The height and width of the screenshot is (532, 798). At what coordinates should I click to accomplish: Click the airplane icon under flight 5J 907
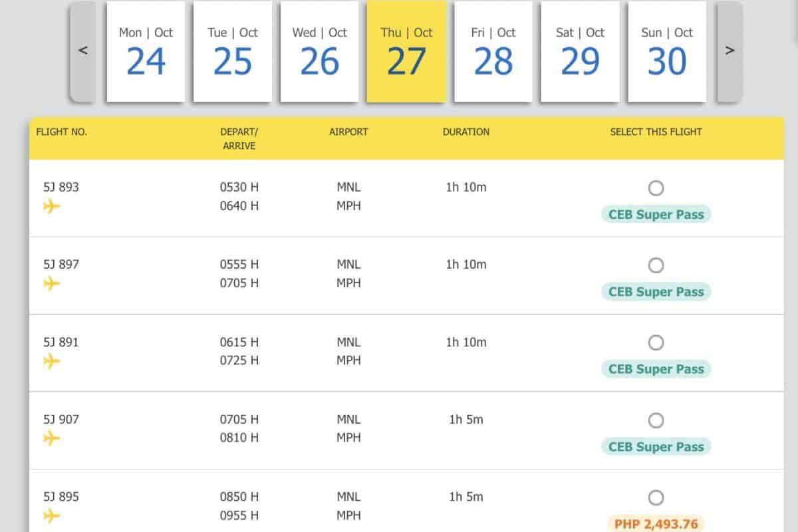(51, 438)
